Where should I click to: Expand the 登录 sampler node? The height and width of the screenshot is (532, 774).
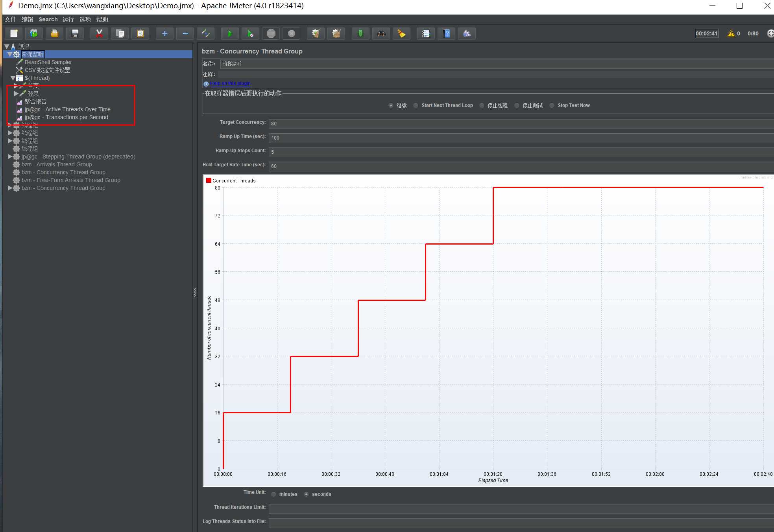pyautogui.click(x=16, y=94)
